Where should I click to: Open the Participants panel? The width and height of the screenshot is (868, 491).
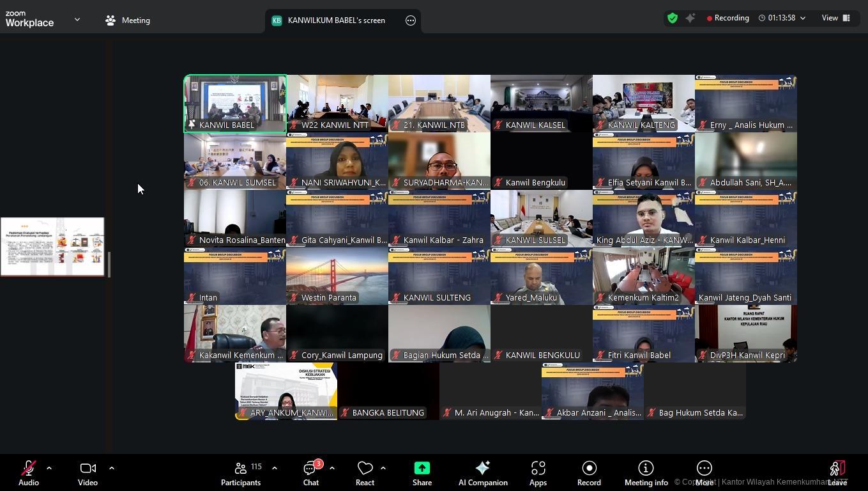[x=241, y=474]
